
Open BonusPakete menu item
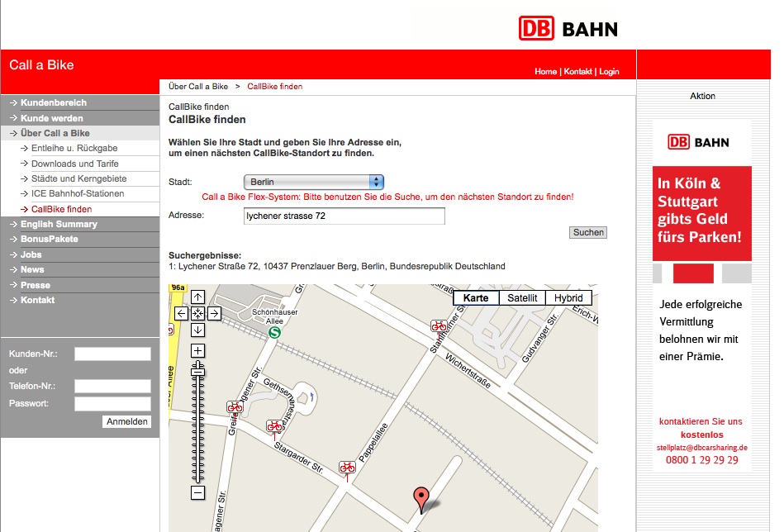point(80,239)
